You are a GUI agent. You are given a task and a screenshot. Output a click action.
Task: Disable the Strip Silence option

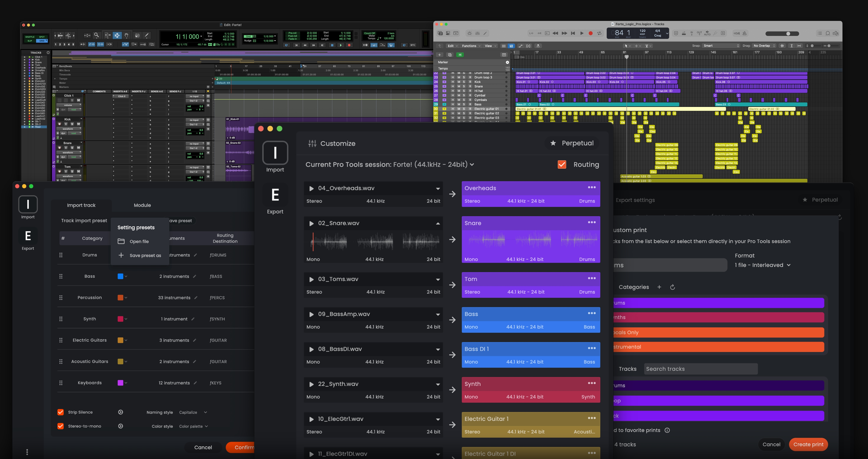60,412
